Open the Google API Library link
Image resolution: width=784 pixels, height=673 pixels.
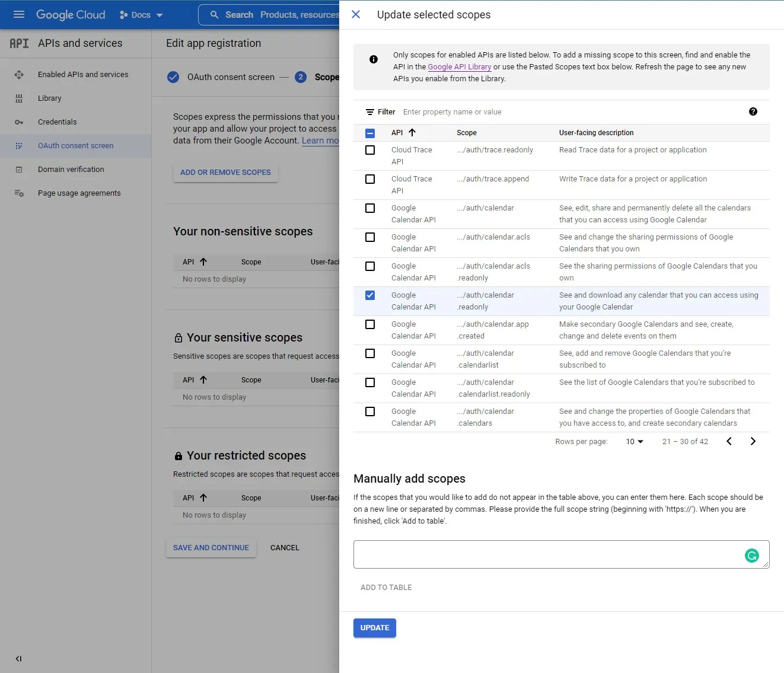coord(459,67)
